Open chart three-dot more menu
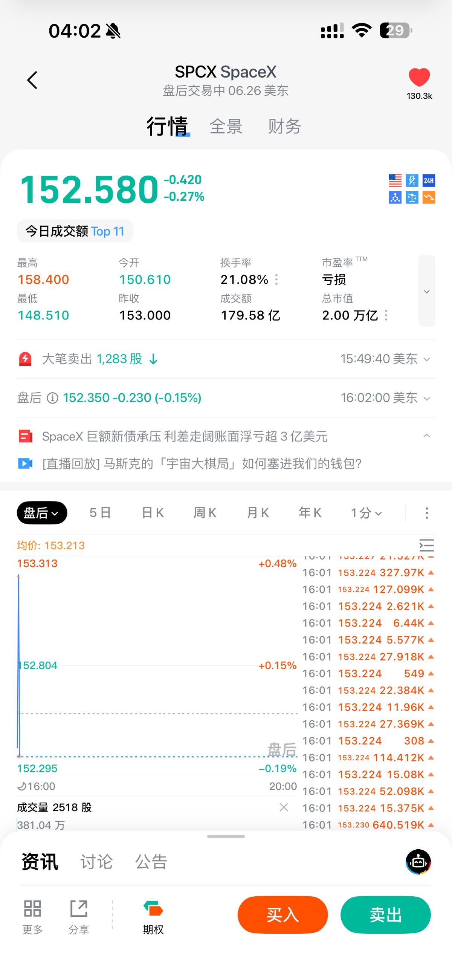Viewport: 452px width, 980px height. point(426,513)
